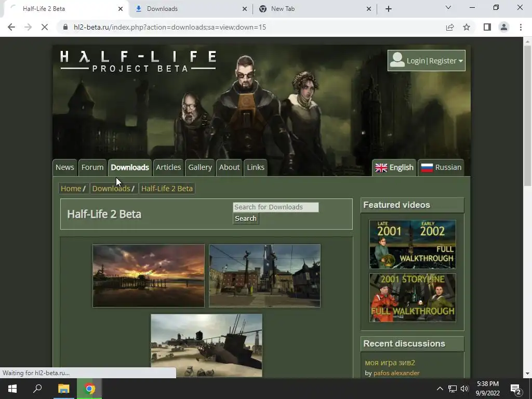Click the browser forward arrow

tap(28, 27)
